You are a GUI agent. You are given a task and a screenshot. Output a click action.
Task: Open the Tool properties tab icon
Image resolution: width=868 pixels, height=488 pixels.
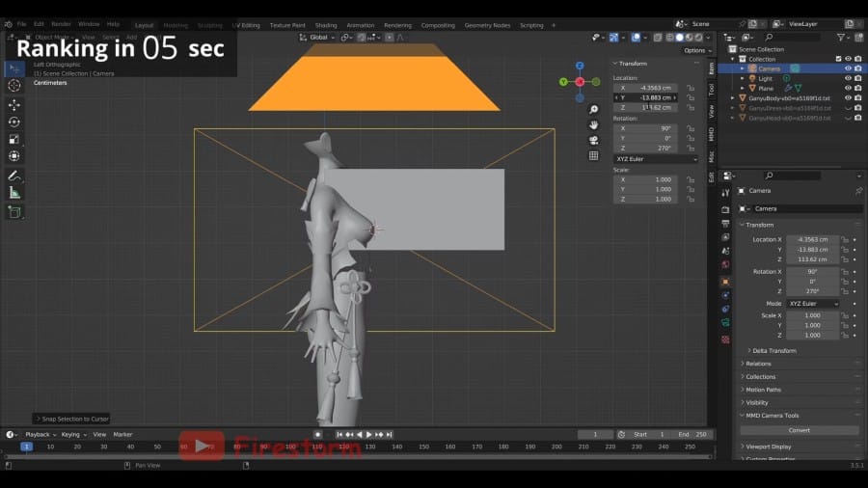tap(725, 193)
